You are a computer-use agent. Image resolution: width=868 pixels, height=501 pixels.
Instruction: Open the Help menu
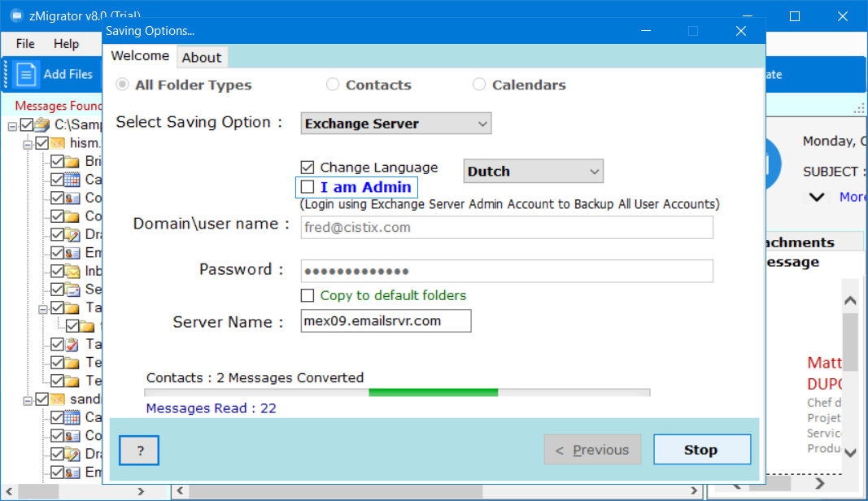point(66,44)
